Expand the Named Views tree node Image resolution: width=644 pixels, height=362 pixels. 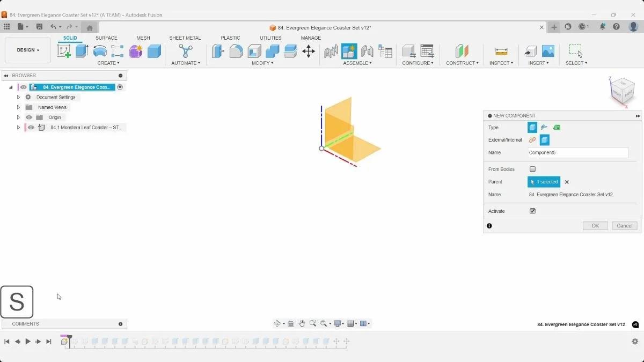pos(18,107)
